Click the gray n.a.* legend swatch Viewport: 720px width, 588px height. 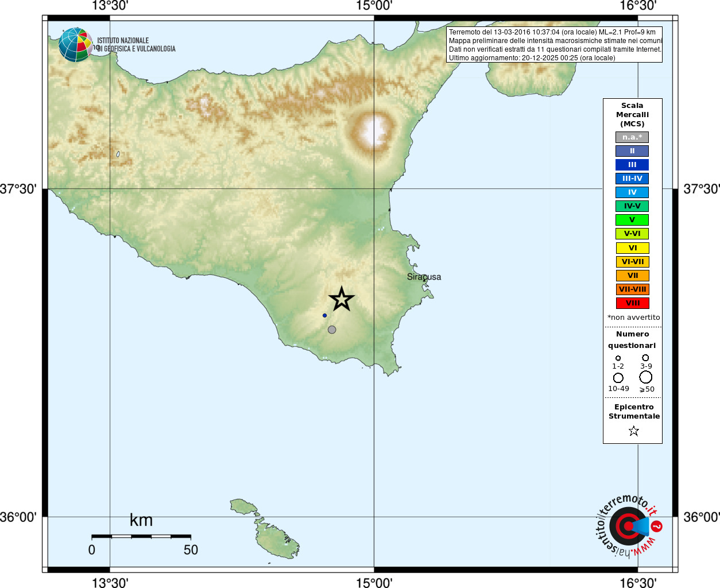point(632,137)
